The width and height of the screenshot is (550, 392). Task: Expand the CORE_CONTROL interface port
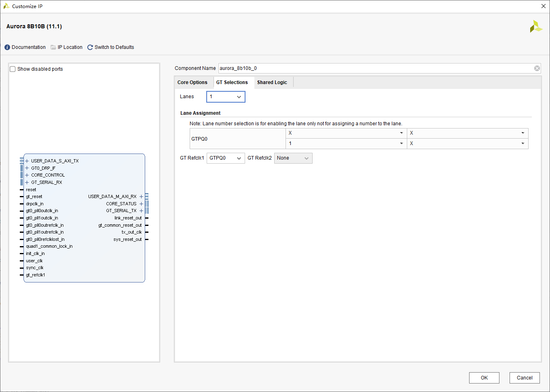click(x=27, y=175)
